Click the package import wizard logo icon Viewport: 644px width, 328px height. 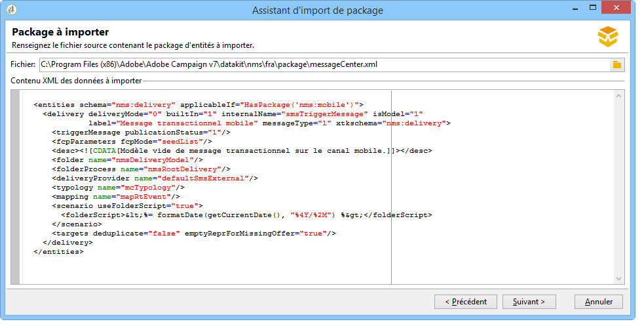coord(608,37)
